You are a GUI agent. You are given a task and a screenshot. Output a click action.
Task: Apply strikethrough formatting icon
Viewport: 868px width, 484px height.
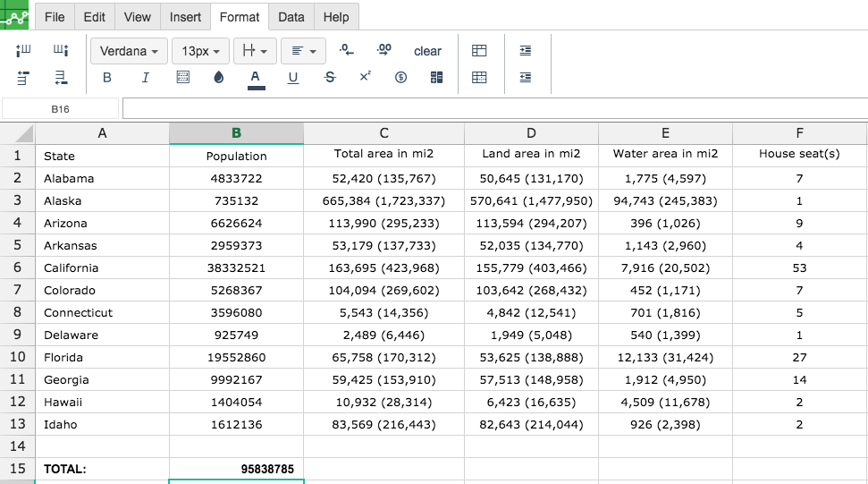330,78
